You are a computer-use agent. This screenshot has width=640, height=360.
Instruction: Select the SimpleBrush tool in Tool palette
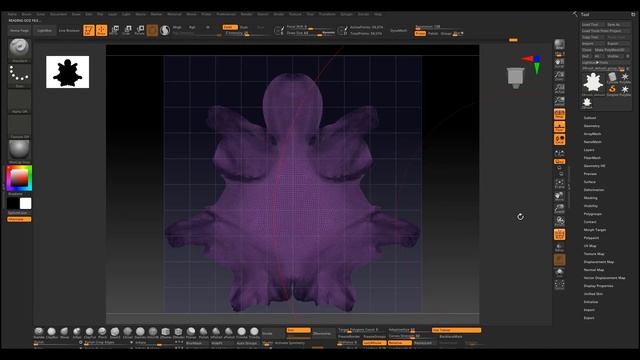[612, 91]
